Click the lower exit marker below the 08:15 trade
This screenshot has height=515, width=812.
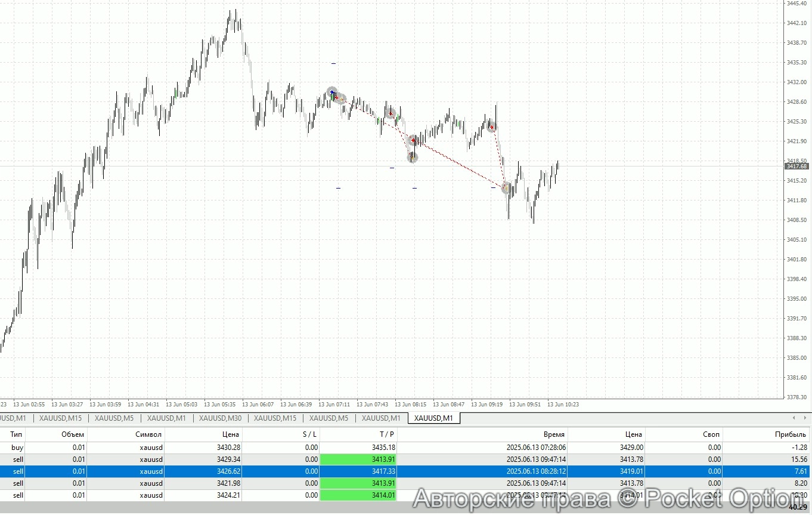tap(412, 157)
